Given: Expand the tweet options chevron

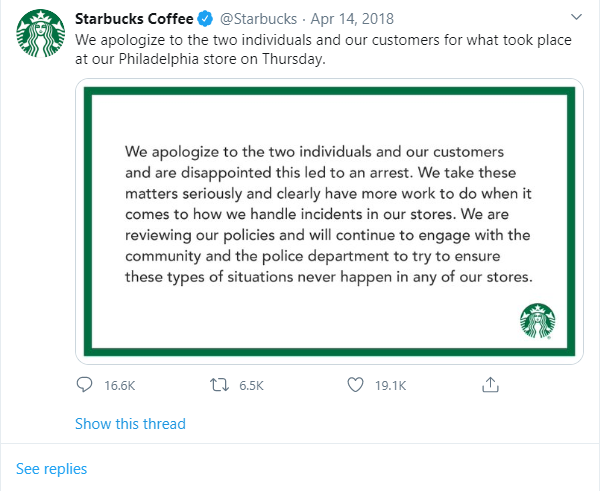Looking at the screenshot, I should (x=576, y=17).
